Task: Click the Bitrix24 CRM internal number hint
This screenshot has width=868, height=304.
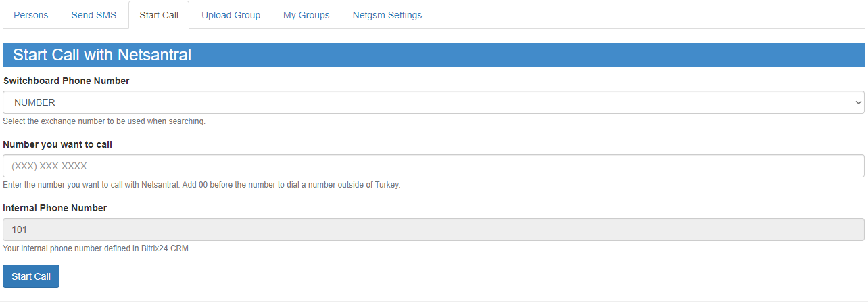Action: 97,248
